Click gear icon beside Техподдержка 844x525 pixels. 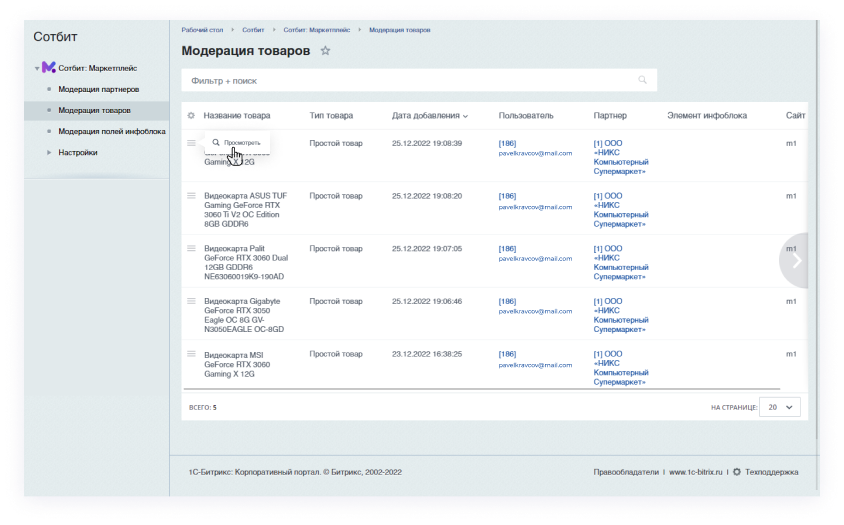(736, 472)
